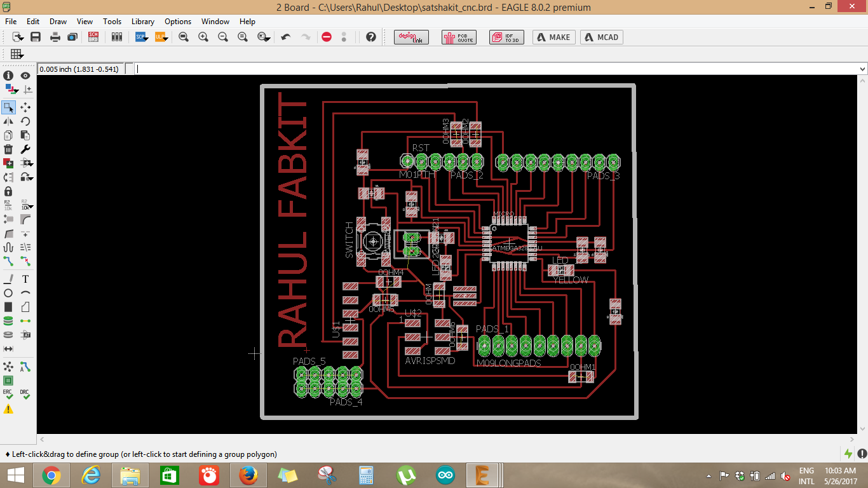868x488 pixels.
Task: Select the Circle tool
Action: click(8, 293)
